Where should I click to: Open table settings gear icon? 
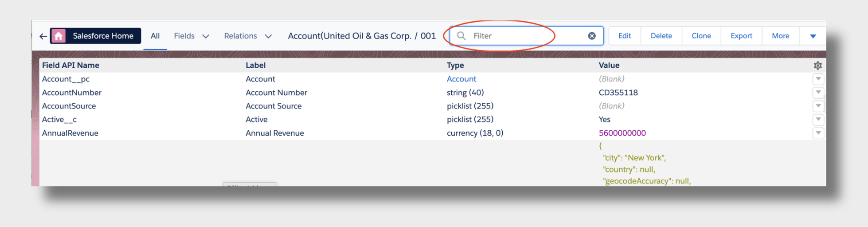(x=818, y=66)
